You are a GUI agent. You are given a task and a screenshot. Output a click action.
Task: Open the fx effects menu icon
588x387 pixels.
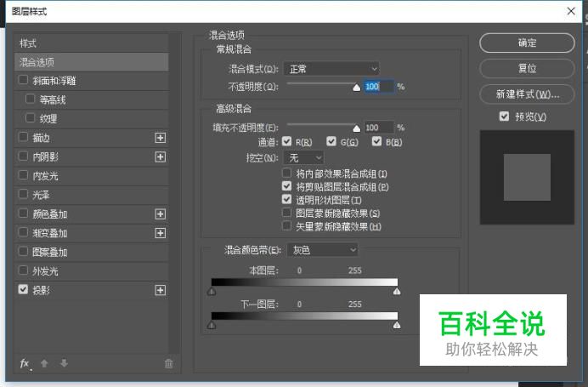(25, 363)
